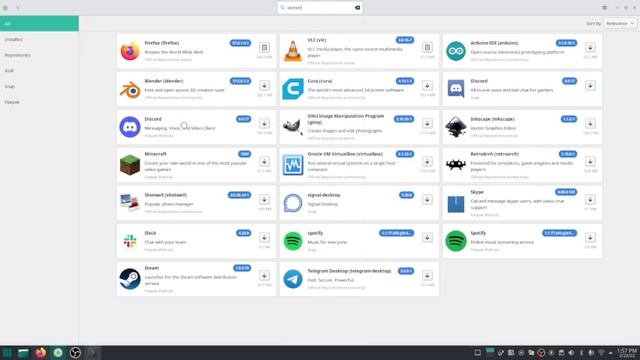Click the remove (trash) button on the VLC card
Screen dimensions: 640x360
coord(427,47)
